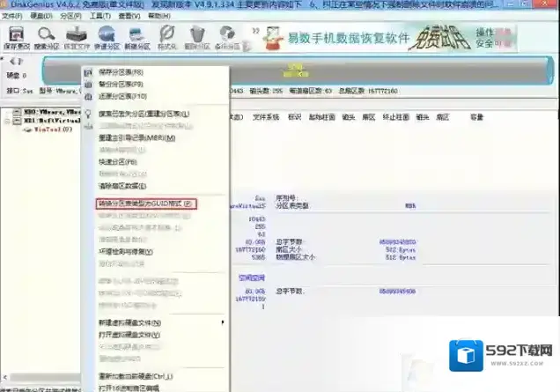Click the Save Changes (保存更改) toolbar icon
The height and width of the screenshot is (392, 560).
[x=16, y=36]
